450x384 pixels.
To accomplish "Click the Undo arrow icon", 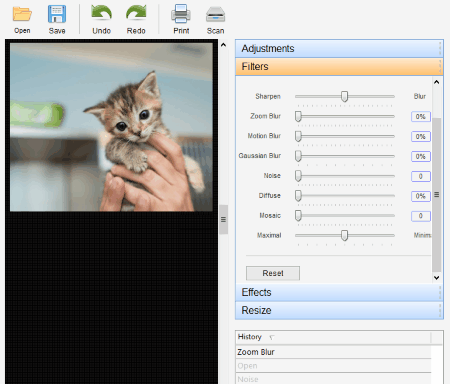I will click(x=101, y=14).
